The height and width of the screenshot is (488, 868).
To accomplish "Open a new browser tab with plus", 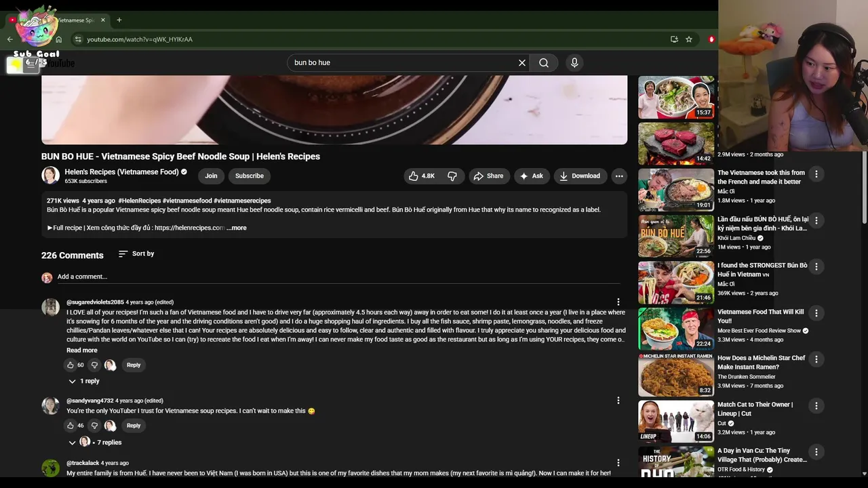I will click(119, 20).
